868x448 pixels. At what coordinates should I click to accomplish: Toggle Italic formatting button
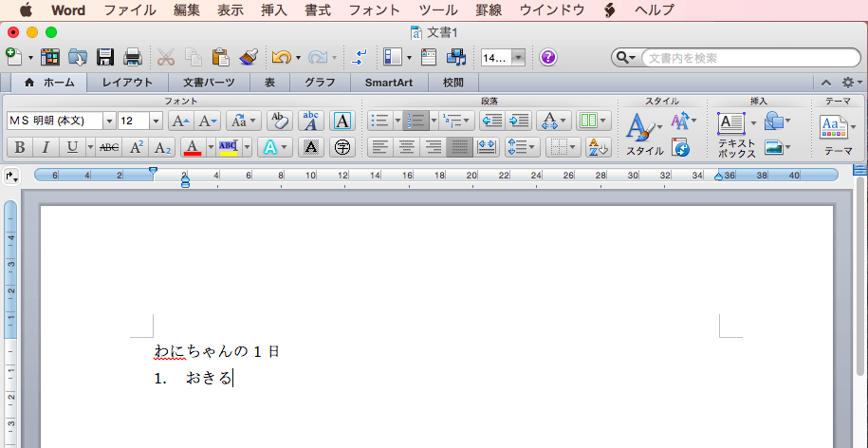(x=46, y=147)
